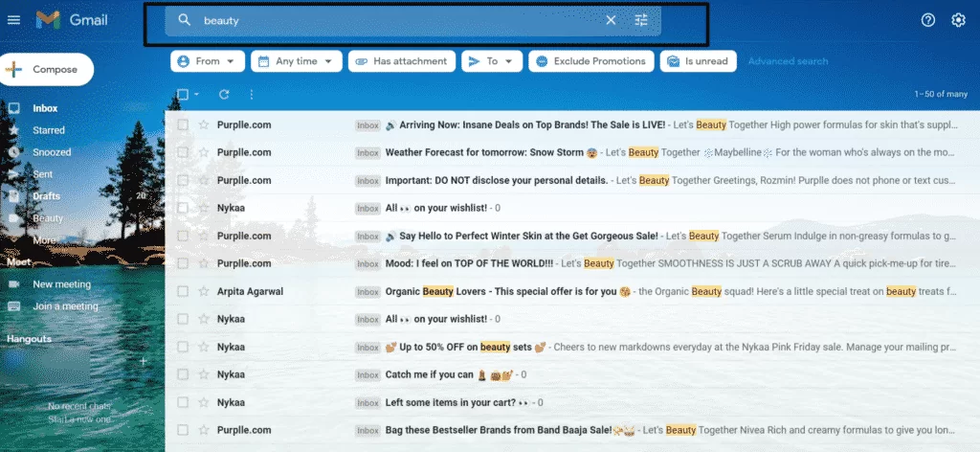Expand More in the left sidebar

pos(44,240)
